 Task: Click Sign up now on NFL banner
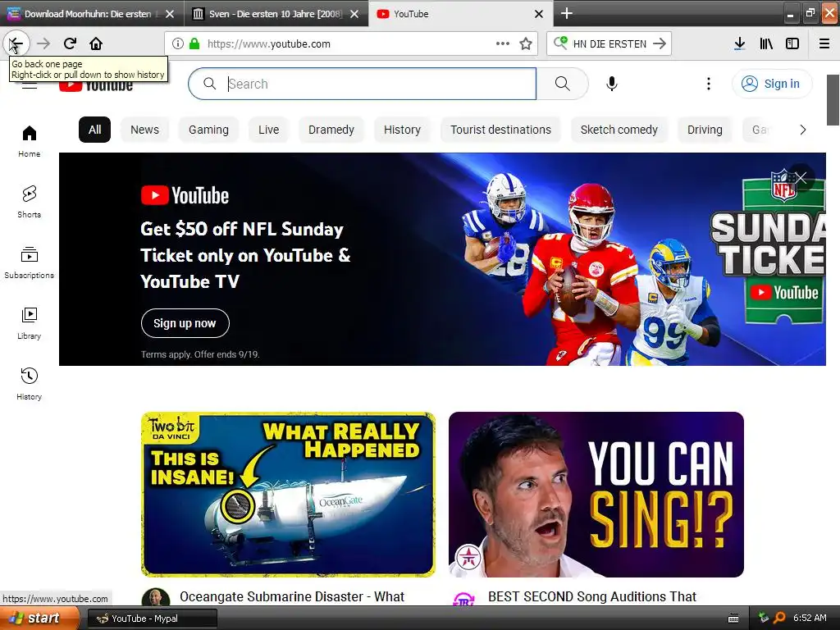[185, 323]
